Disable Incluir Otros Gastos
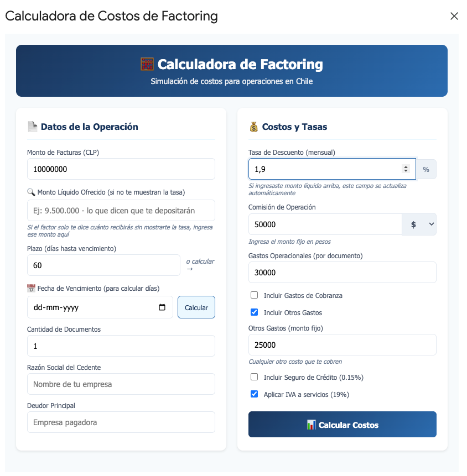Image resolution: width=467 pixels, height=476 pixels. (x=254, y=312)
